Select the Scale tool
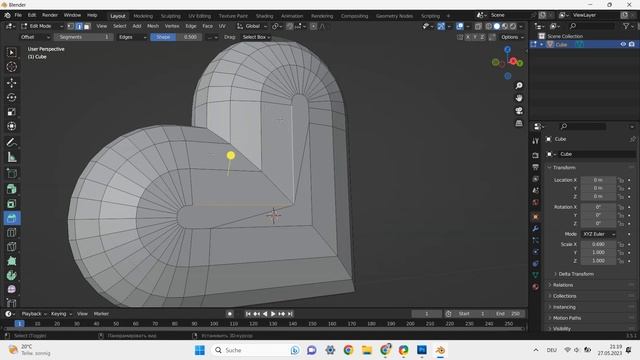The image size is (640, 360). tap(11, 112)
